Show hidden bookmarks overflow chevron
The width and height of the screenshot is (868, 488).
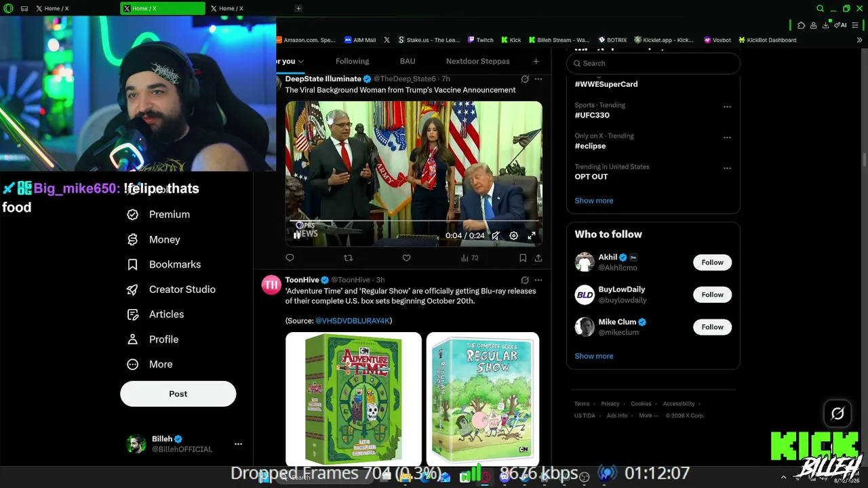coord(860,40)
